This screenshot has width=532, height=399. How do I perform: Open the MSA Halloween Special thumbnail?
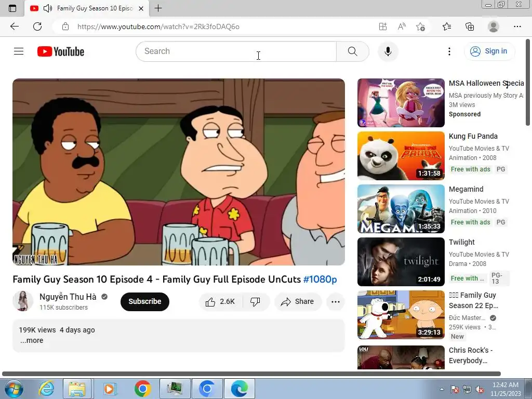[x=401, y=103]
